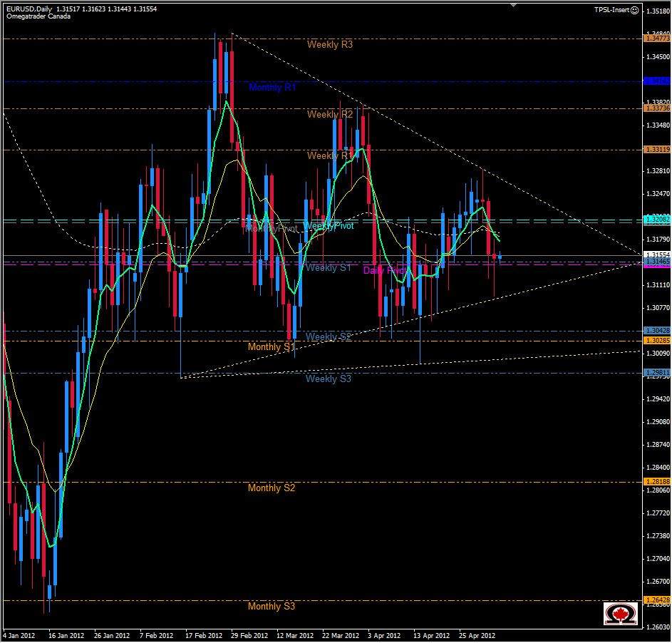
Task: Click the Weekly R3 label on the chart
Action: (329, 44)
